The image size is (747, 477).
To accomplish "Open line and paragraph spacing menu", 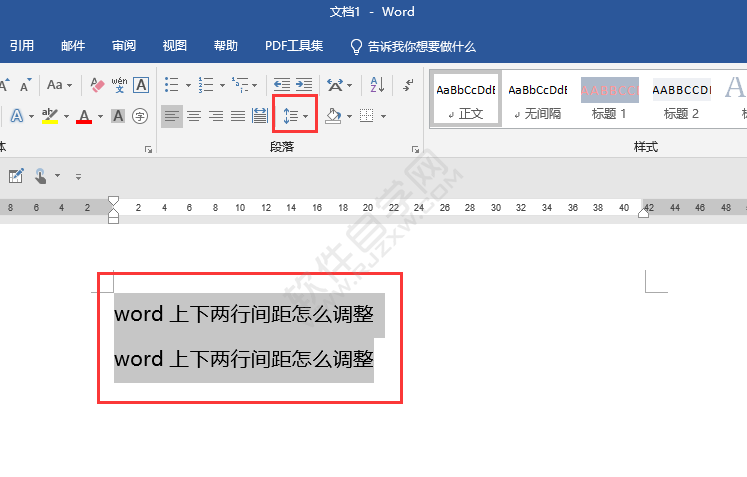I will tap(295, 116).
